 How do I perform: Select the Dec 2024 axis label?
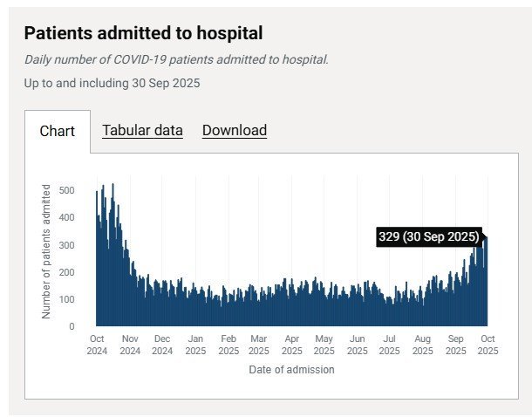pyautogui.click(x=162, y=345)
